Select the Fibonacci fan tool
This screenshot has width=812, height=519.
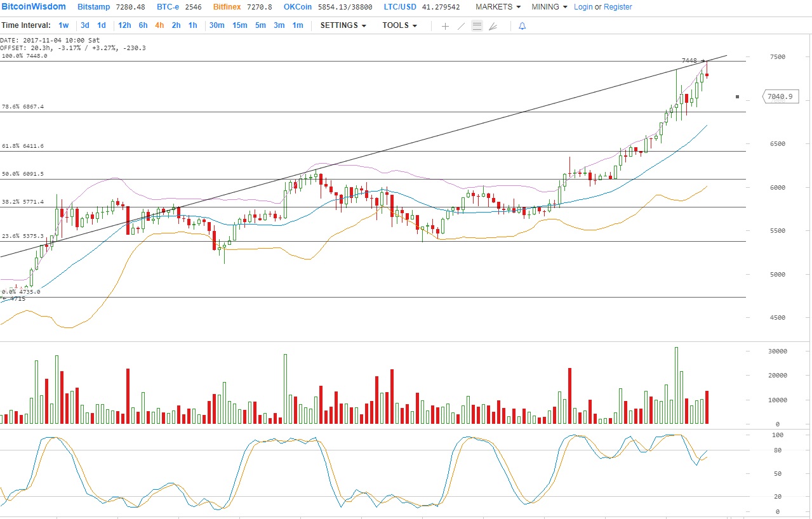493,26
